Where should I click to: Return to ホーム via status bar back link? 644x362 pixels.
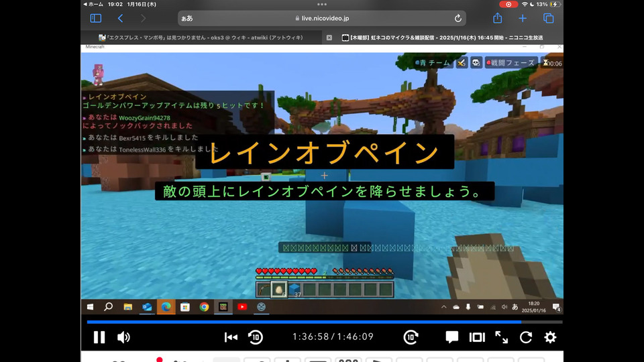93,4
